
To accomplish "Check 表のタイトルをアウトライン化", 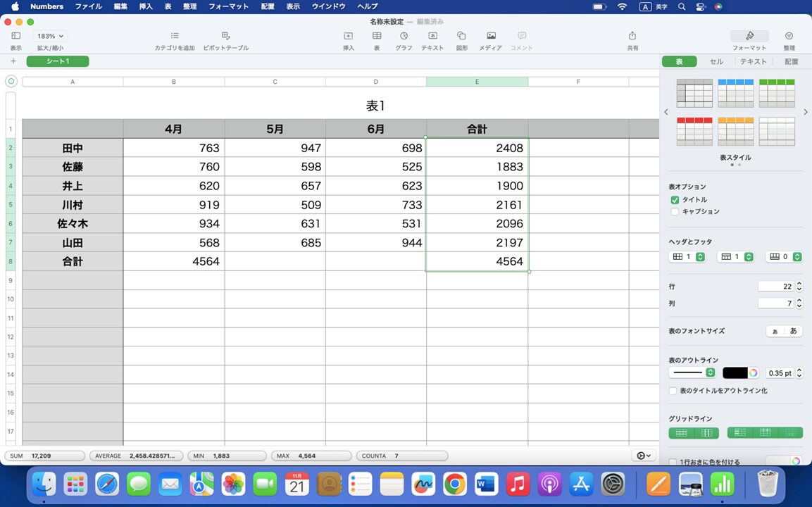I will point(672,391).
